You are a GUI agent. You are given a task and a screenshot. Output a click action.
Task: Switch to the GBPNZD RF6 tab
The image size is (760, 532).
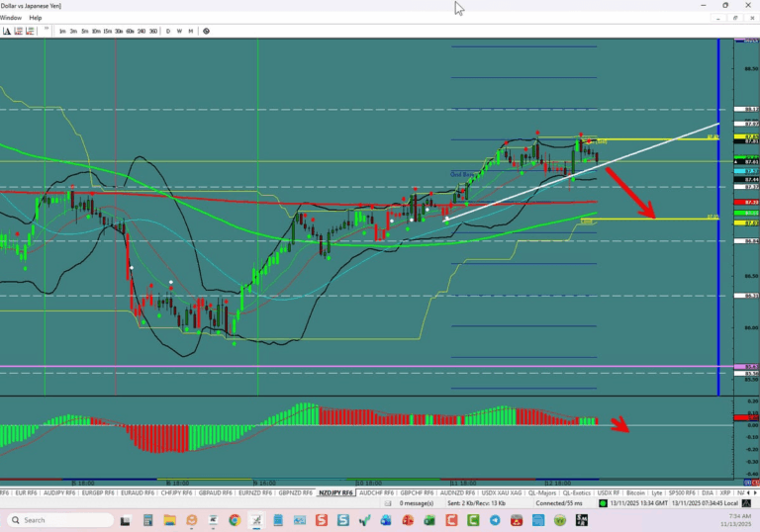tap(295, 492)
